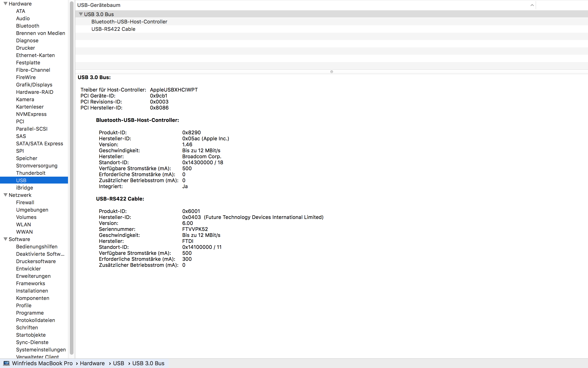Image resolution: width=588 pixels, height=368 pixels.
Task: Click the sort chevron in USB-Gerätebaum header
Action: pyautogui.click(x=532, y=5)
